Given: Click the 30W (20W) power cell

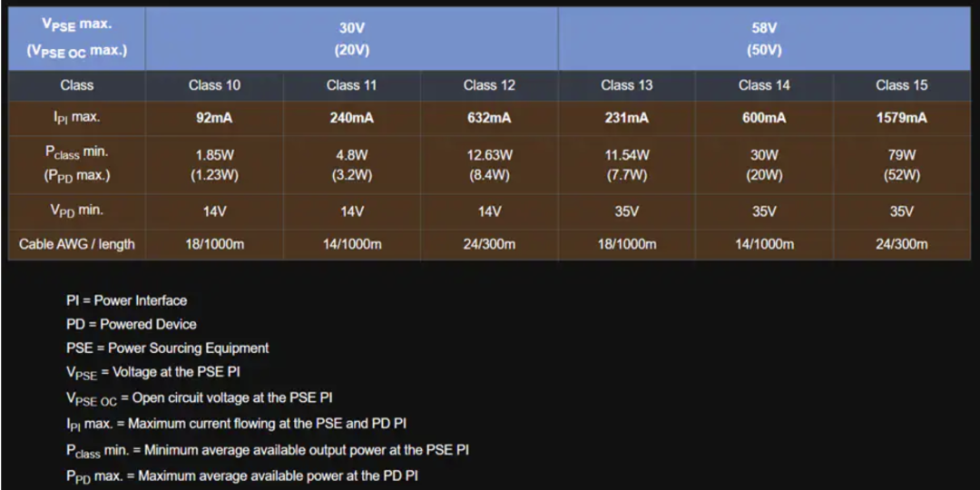Looking at the screenshot, I should [764, 165].
